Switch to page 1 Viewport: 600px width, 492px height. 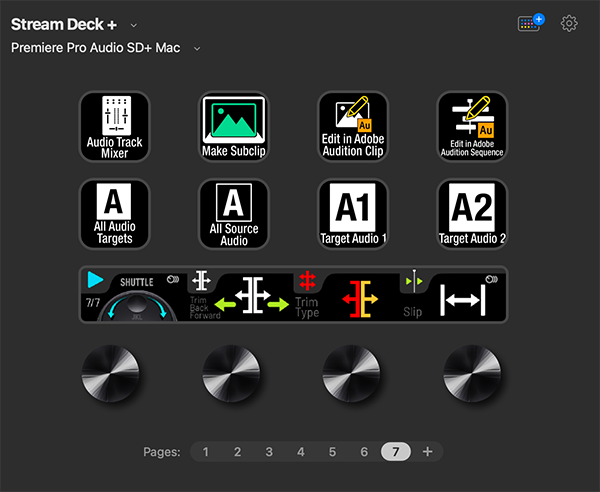205,452
